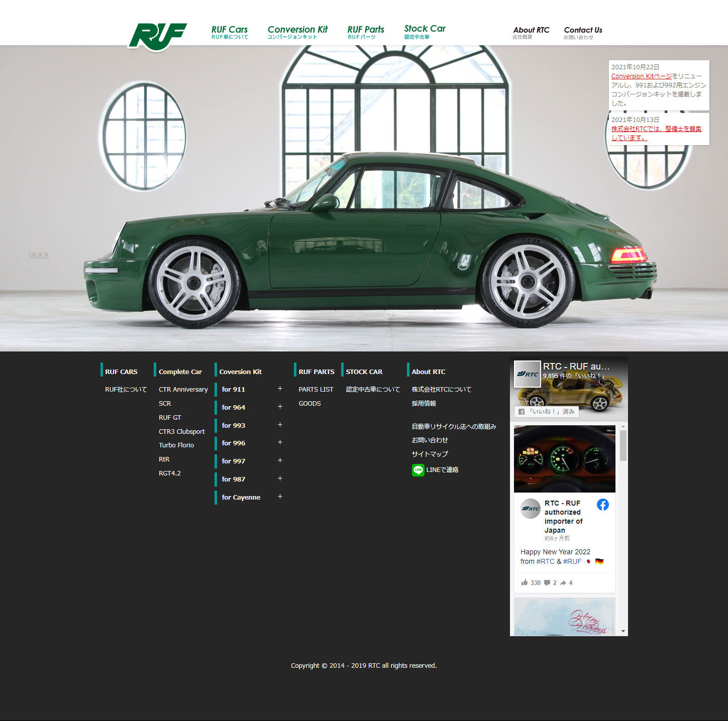Click the #RUF hashtag in the post

[x=572, y=561]
